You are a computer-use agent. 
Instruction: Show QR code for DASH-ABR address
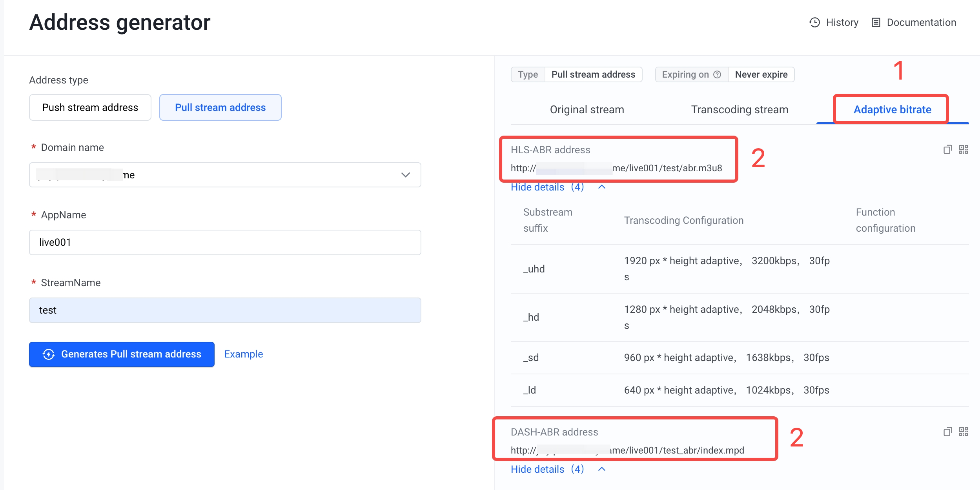tap(964, 432)
